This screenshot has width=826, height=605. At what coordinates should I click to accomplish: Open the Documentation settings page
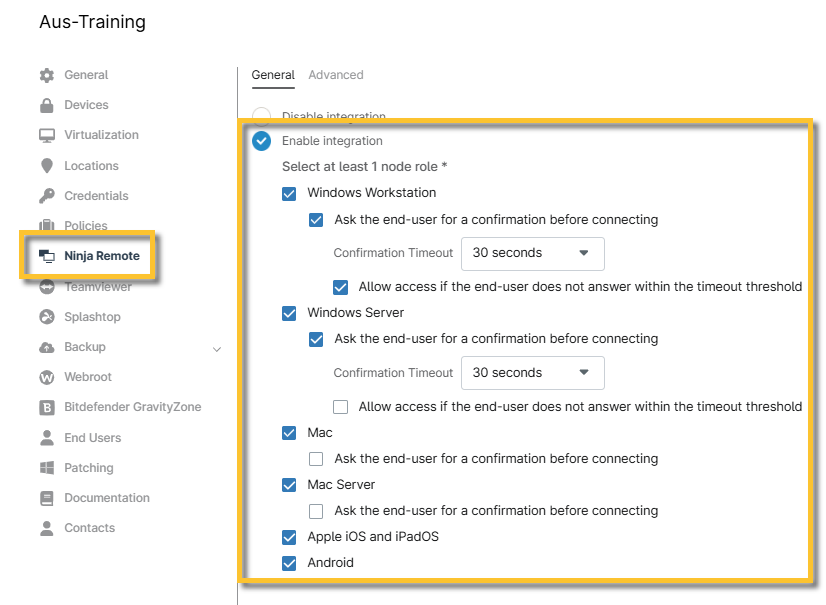(x=106, y=498)
